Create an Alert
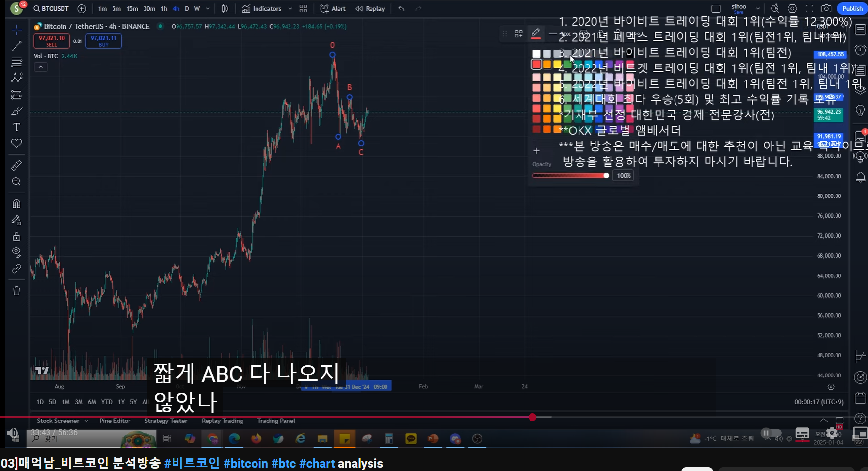 click(x=333, y=8)
